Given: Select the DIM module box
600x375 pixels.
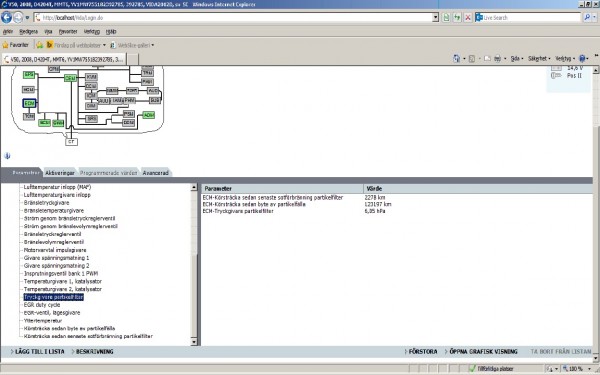Looking at the screenshot, I should point(91,106).
